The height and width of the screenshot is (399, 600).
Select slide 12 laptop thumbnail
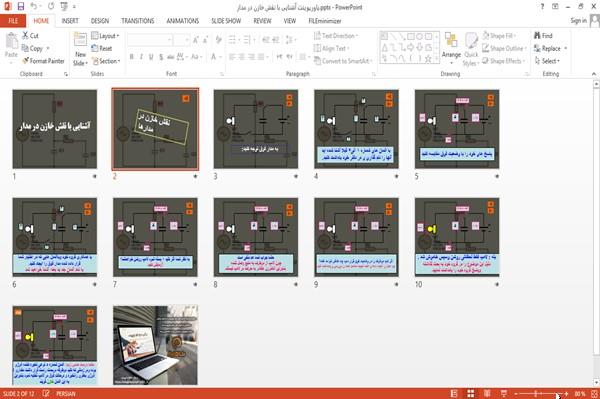[x=155, y=345]
